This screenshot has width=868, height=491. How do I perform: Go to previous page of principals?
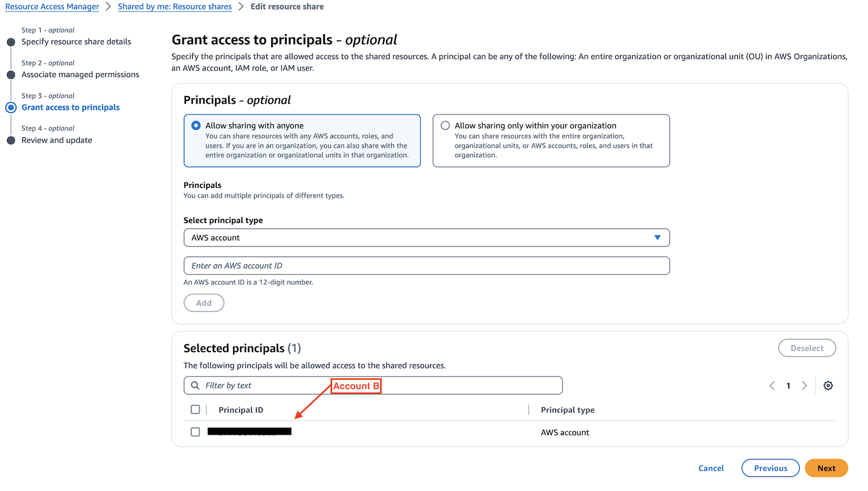pyautogui.click(x=772, y=386)
